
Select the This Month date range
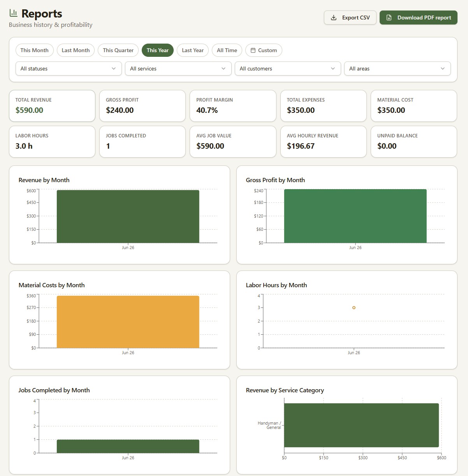pyautogui.click(x=35, y=50)
